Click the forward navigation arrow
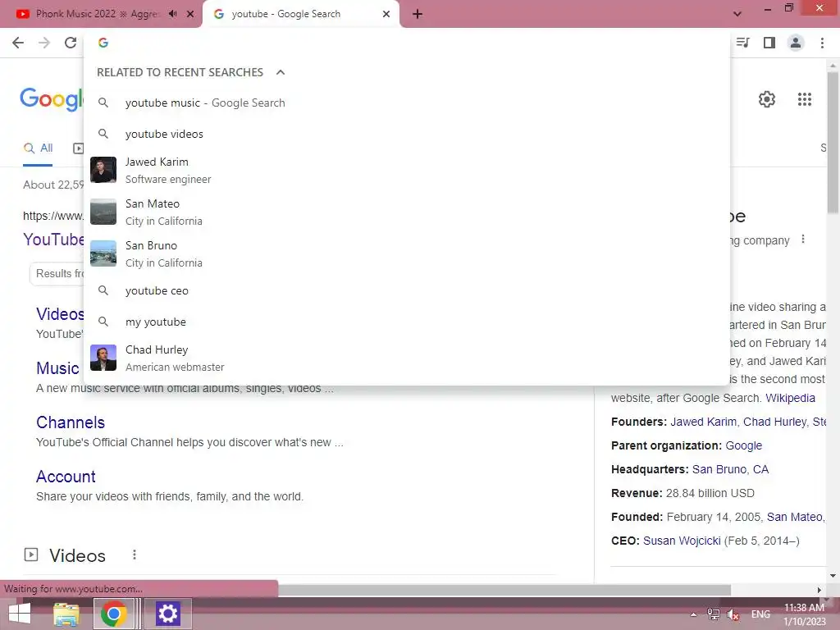This screenshot has height=630, width=840. pos(44,43)
